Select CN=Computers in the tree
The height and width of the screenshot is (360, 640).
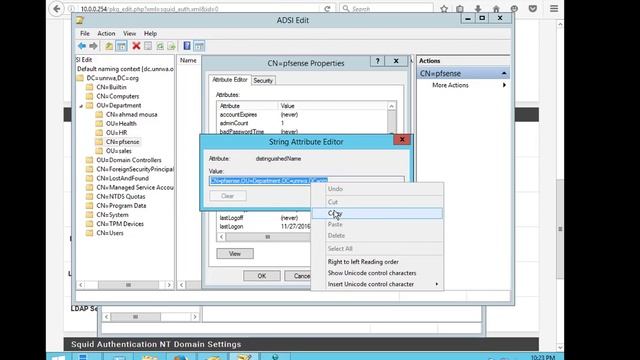click(x=118, y=96)
